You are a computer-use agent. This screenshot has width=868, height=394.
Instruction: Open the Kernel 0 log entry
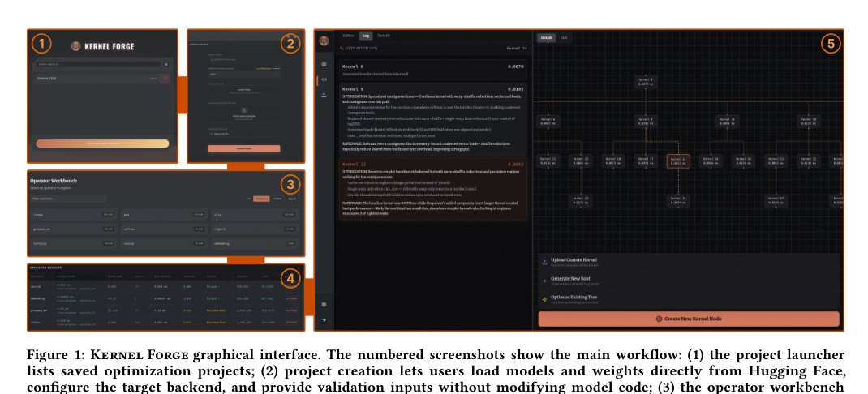tap(433, 70)
